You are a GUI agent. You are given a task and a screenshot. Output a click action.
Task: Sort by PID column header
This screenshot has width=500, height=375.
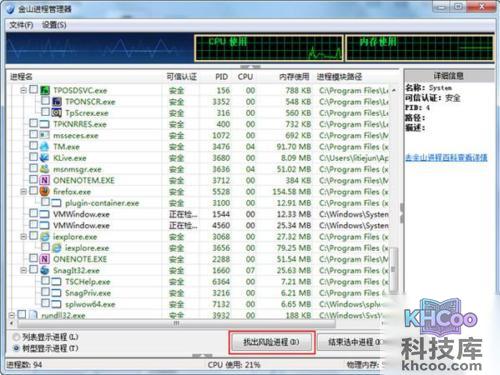point(221,77)
